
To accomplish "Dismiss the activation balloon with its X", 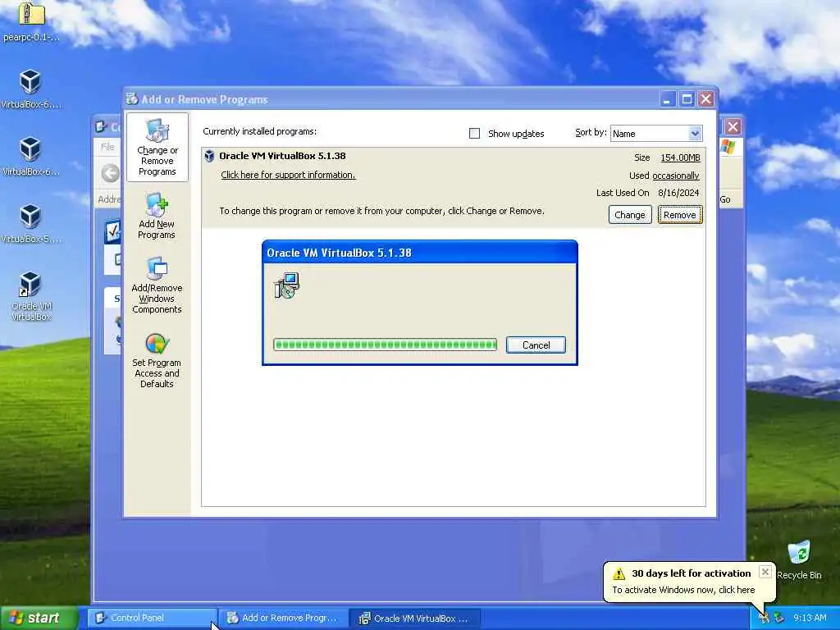I will pos(765,572).
